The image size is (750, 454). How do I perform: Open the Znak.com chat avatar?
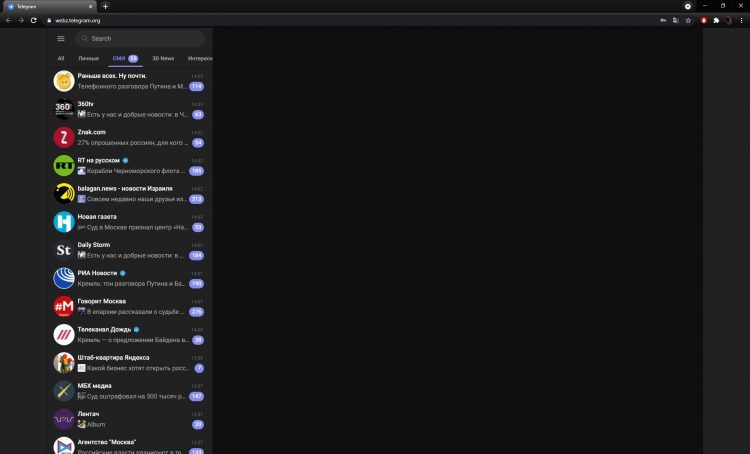click(x=64, y=137)
